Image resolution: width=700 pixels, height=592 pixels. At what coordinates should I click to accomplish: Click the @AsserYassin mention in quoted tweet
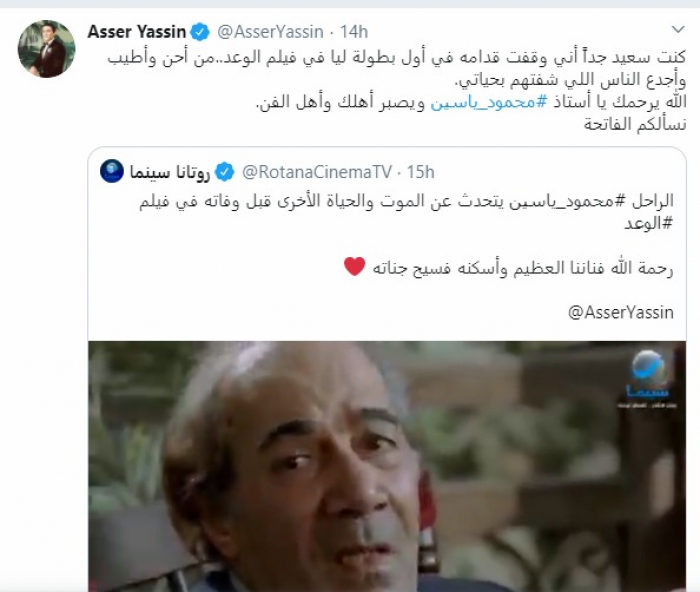[621, 312]
